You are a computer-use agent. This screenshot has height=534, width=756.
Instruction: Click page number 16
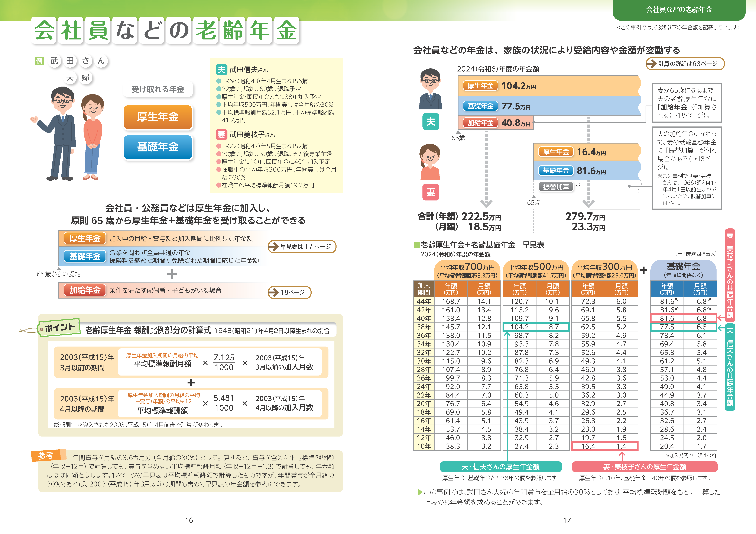(189, 520)
